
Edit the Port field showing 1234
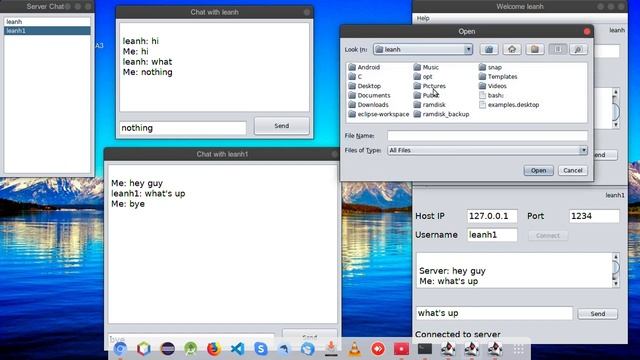coord(594,216)
